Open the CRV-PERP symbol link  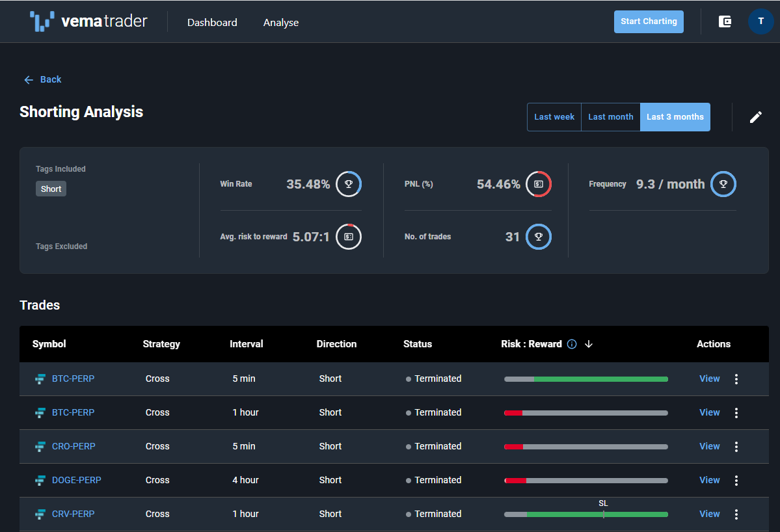coord(73,514)
